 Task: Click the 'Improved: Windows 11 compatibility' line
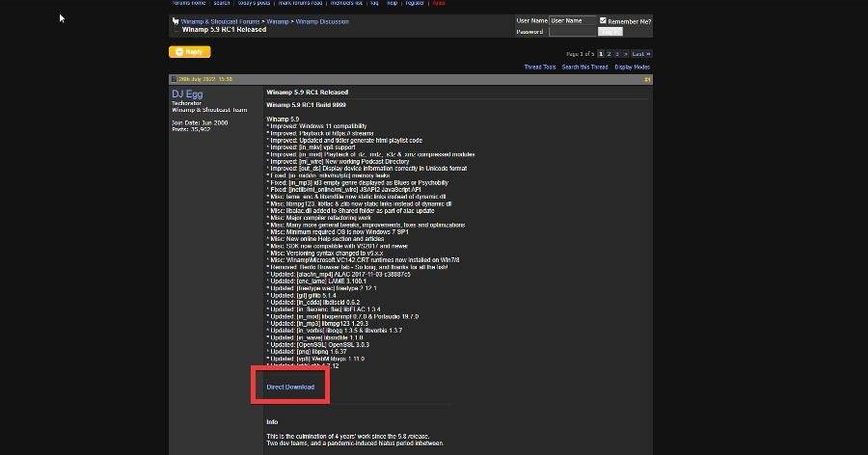(x=318, y=126)
